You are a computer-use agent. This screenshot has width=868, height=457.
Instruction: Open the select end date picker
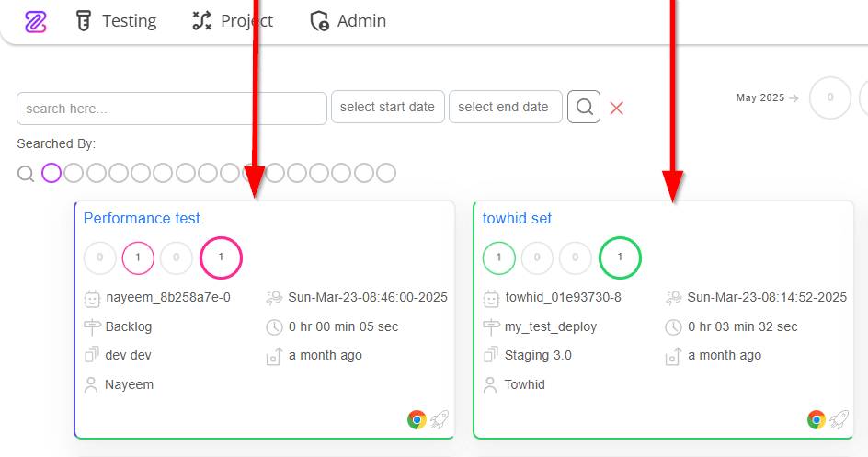[x=506, y=107]
